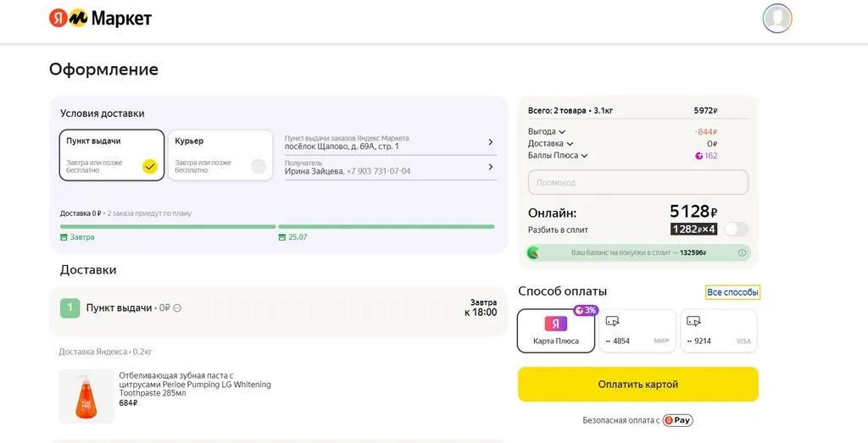Screen dimensions: 868x443
Task: Click the green number 1 delivery badge
Action: pos(70,308)
